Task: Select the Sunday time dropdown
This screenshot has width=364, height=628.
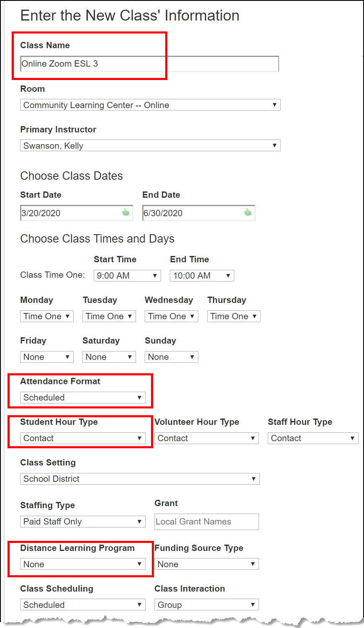Action: point(171,357)
